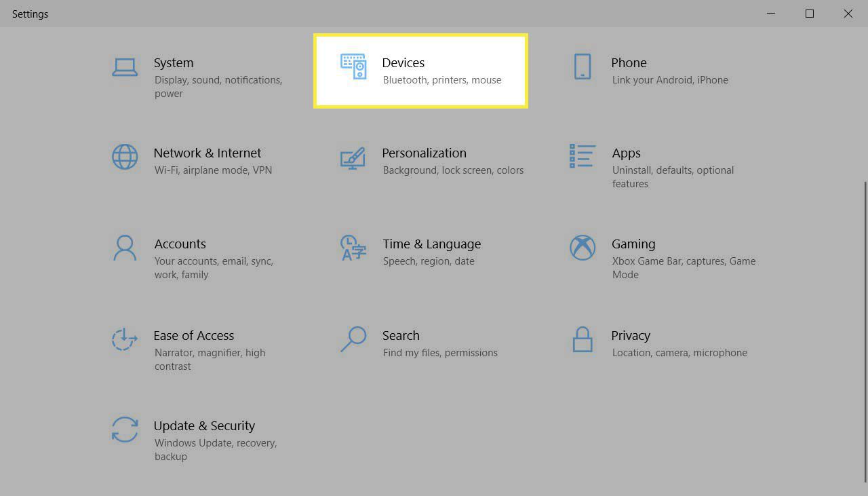Open the System laptop icon
Viewport: 868px width, 496px height.
(x=125, y=66)
